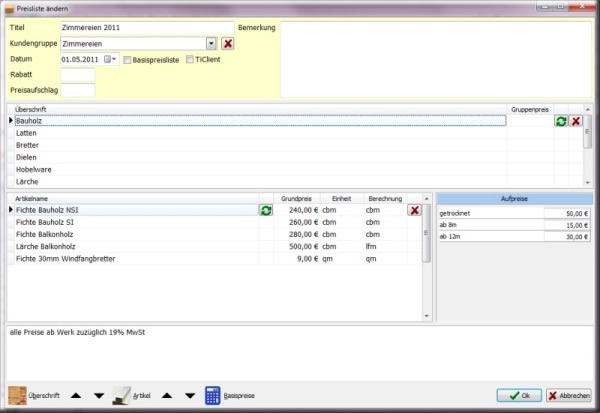Focus the Rabatt input field
The width and height of the screenshot is (600, 413).
click(77, 75)
